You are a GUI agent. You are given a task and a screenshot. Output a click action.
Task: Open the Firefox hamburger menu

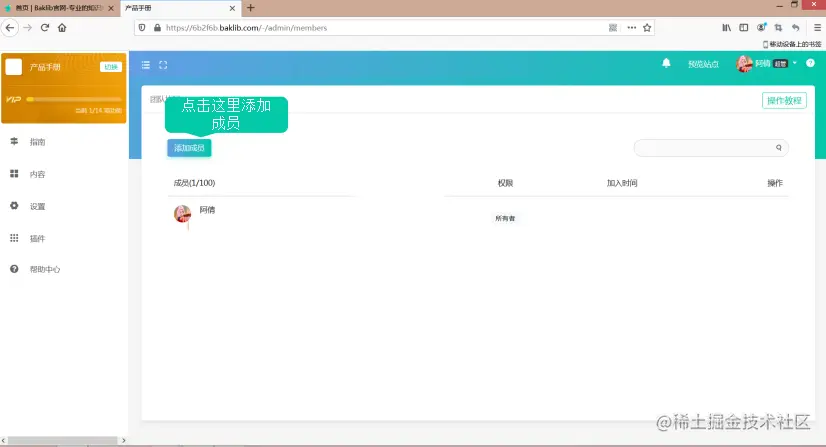[817, 27]
